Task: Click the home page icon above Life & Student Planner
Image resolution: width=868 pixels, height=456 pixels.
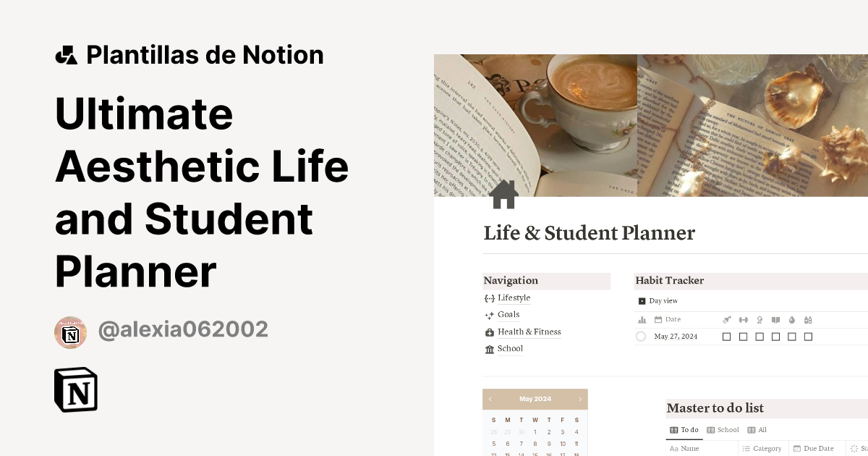Action: 504,193
